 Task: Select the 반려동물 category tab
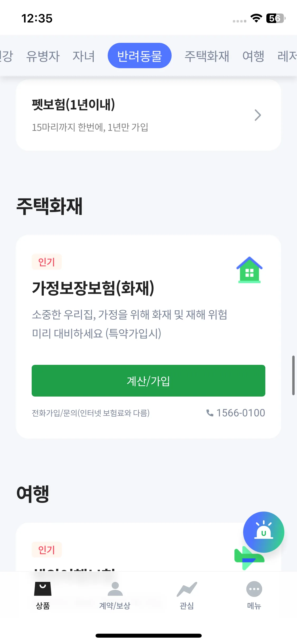tap(139, 56)
